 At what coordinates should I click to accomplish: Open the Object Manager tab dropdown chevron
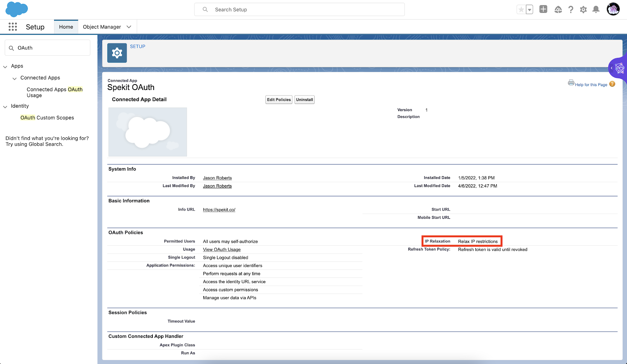pyautogui.click(x=129, y=27)
